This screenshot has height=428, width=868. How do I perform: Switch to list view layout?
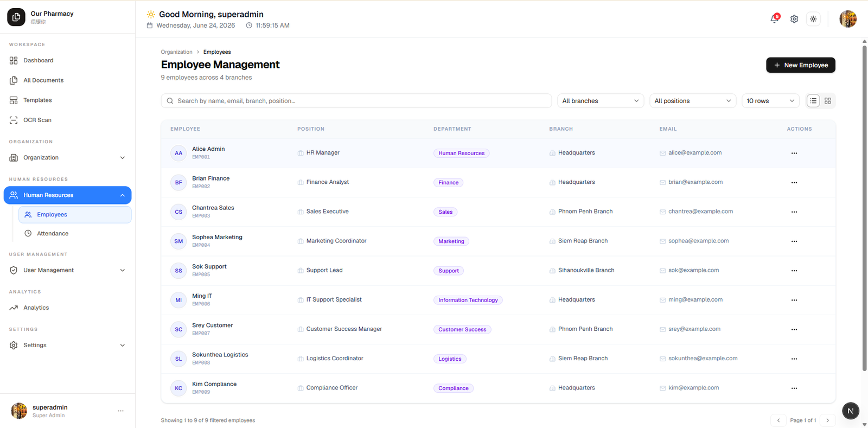[813, 101]
